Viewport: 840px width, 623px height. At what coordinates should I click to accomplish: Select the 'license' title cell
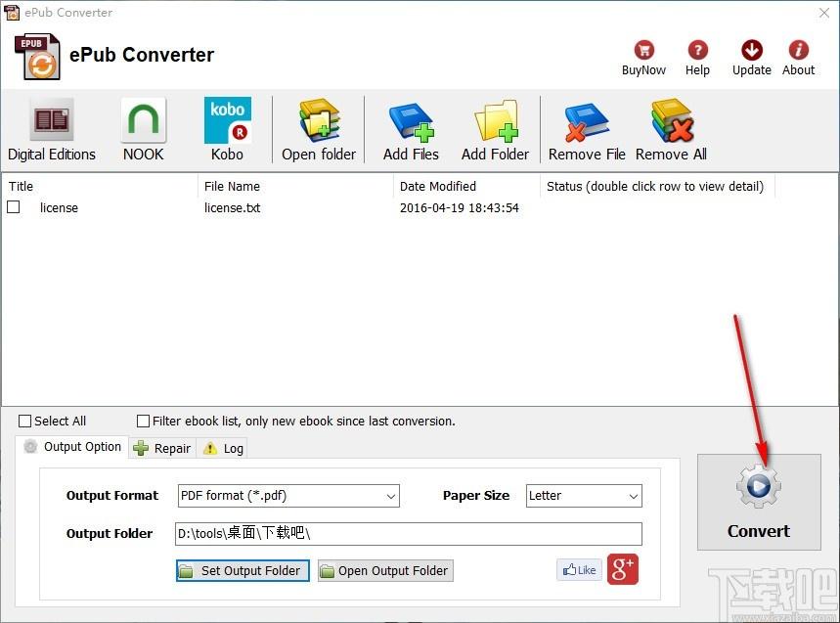[59, 208]
